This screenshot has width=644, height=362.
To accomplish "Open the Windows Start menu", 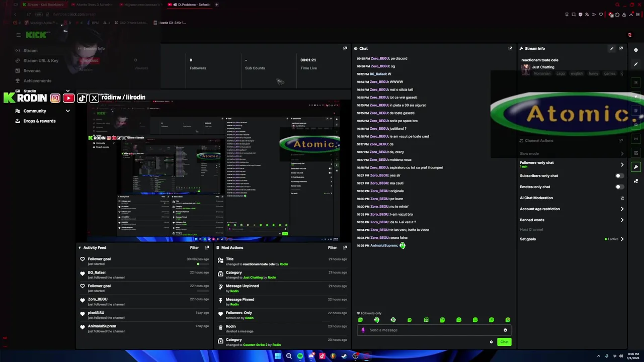I will (x=277, y=356).
